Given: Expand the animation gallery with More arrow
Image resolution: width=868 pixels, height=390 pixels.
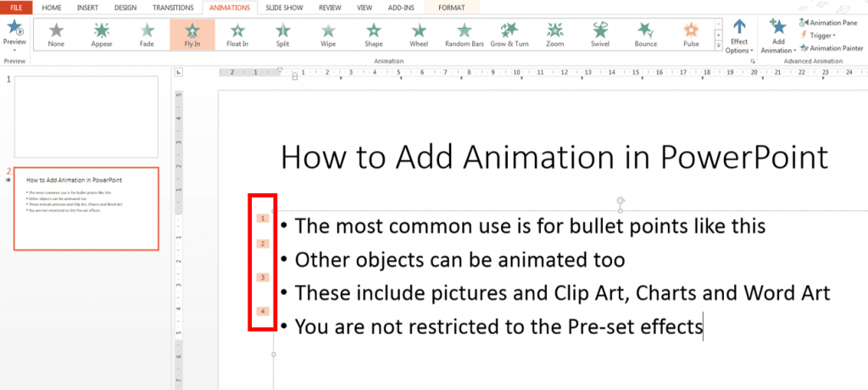Looking at the screenshot, I should click(x=719, y=47).
